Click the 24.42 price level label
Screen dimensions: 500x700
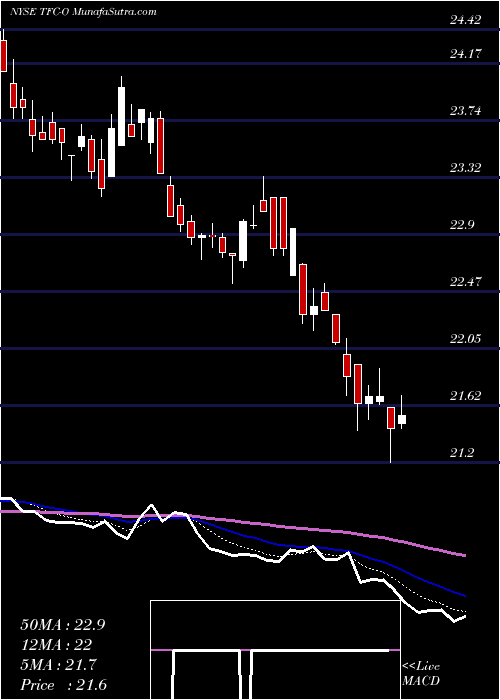(465, 20)
